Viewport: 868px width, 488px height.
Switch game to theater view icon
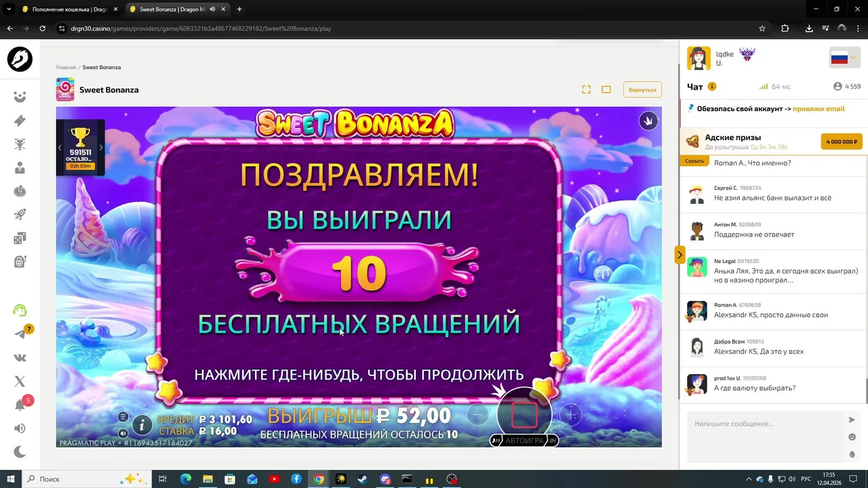pyautogui.click(x=606, y=89)
